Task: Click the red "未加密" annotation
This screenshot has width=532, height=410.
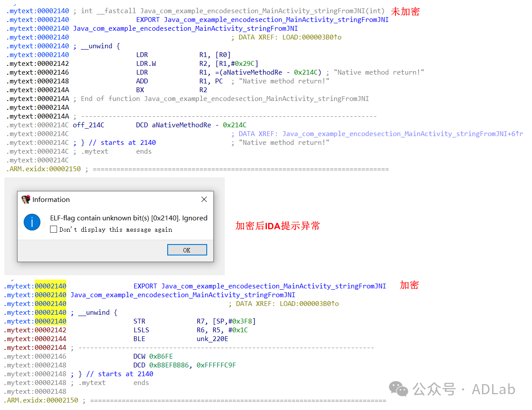Action: 405,12
